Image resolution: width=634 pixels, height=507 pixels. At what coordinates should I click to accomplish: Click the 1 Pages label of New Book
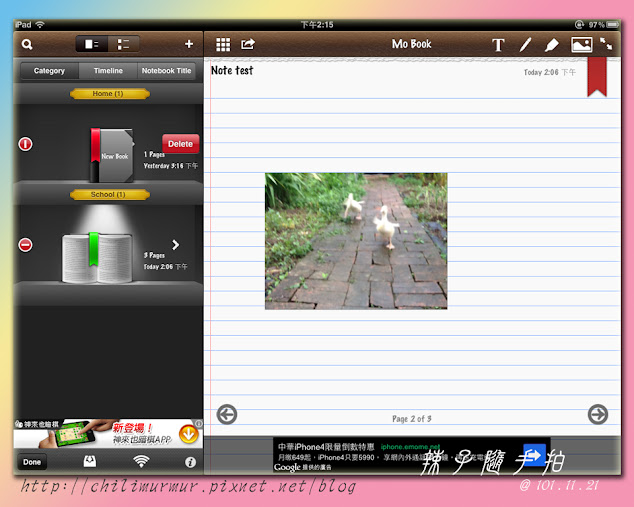pos(154,154)
